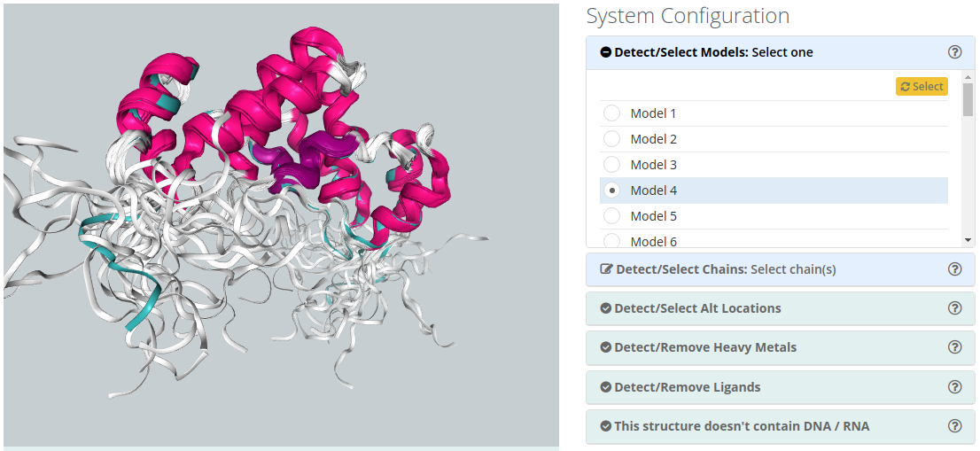Show help for Detect/Remove Ligands
Viewport: 980px width, 451px height.
point(954,387)
